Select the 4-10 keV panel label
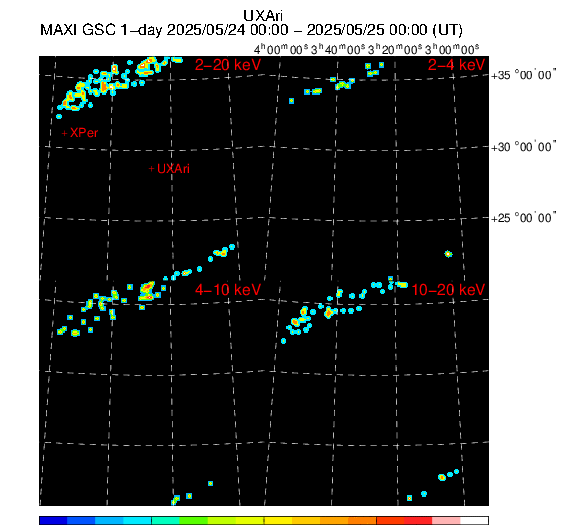 click(228, 290)
